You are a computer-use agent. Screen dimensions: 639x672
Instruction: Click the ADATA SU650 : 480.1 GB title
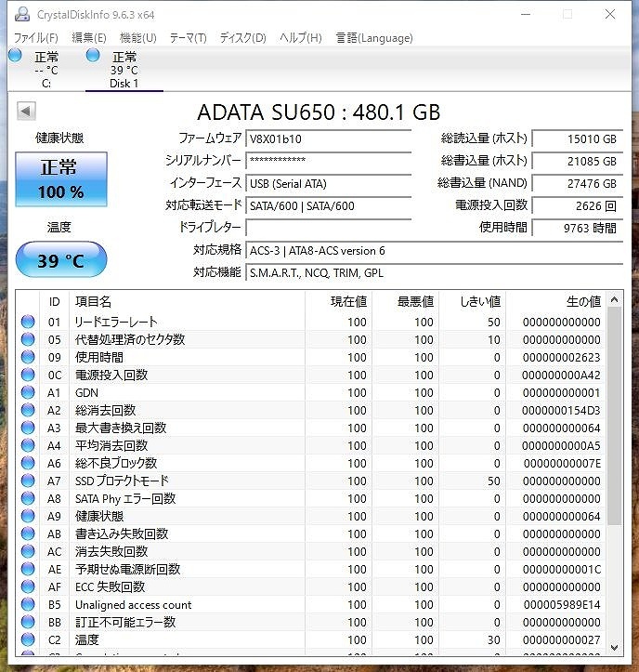[319, 112]
